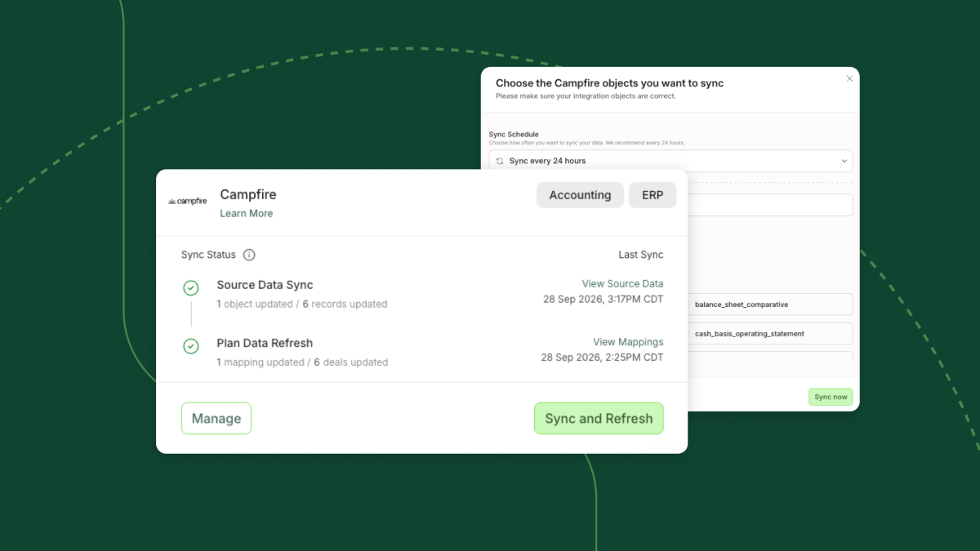980x551 pixels.
Task: Open the View Mappings link
Action: (628, 342)
